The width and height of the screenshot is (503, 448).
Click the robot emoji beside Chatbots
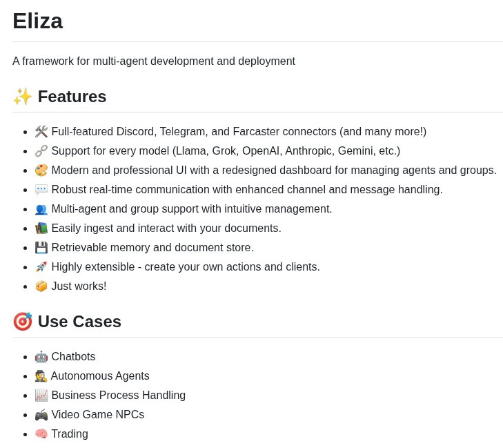pyautogui.click(x=41, y=357)
